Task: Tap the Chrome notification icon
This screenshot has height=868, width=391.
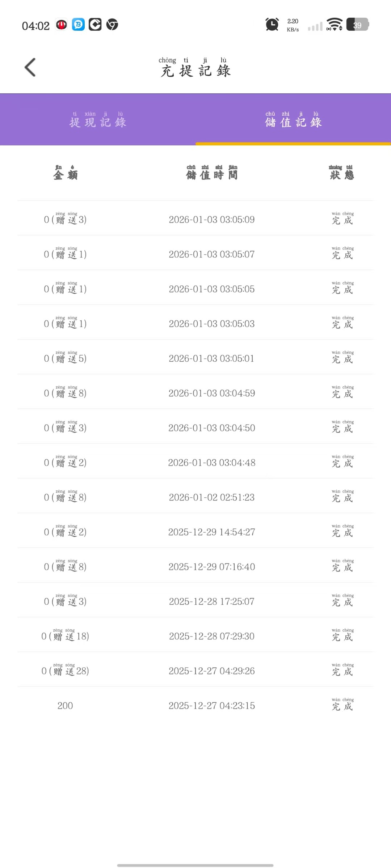Action: tap(112, 25)
